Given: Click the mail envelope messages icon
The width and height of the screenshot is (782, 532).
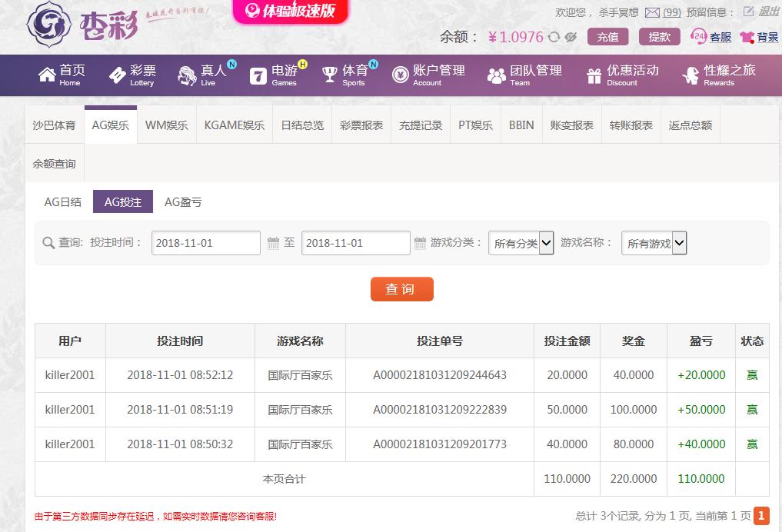Looking at the screenshot, I should (x=652, y=12).
